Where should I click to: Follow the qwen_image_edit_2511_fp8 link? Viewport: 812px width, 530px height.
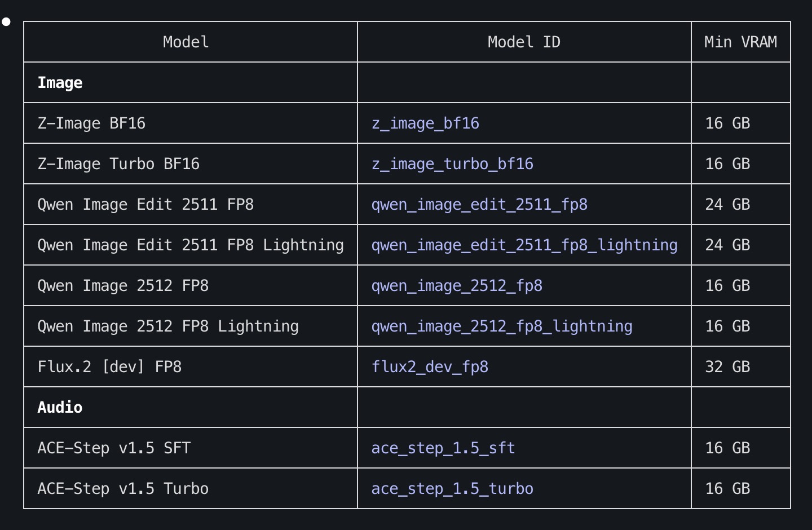tap(479, 205)
